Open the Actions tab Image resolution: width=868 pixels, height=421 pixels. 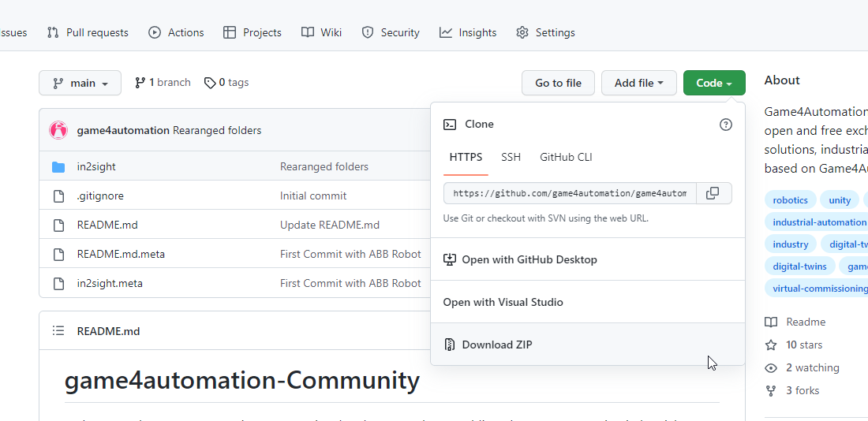(x=176, y=32)
